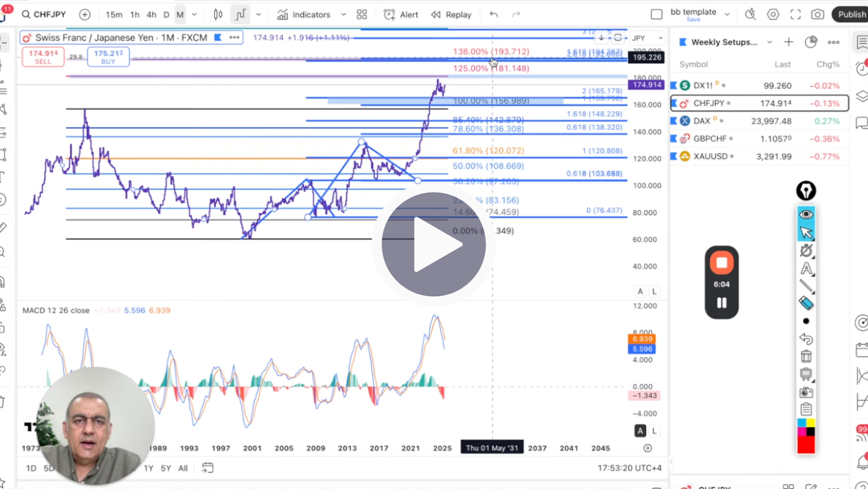Redo the chart action
Screen dimensions: 868x489
point(516,15)
